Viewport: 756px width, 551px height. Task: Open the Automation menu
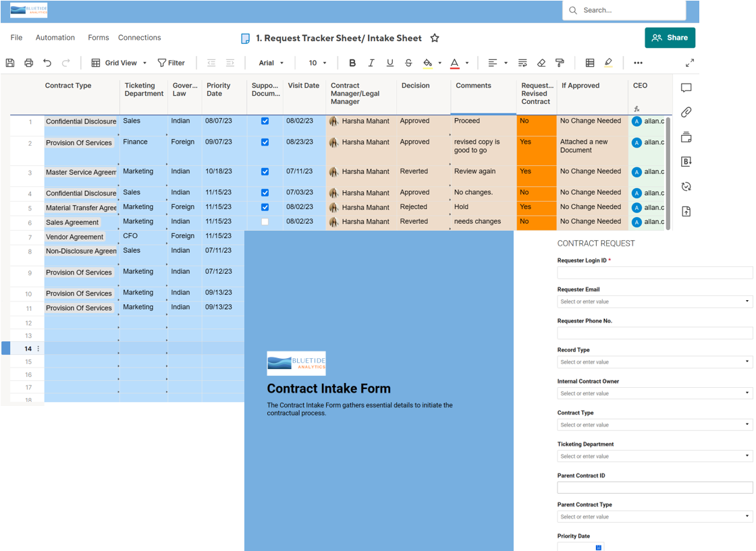pyautogui.click(x=55, y=38)
